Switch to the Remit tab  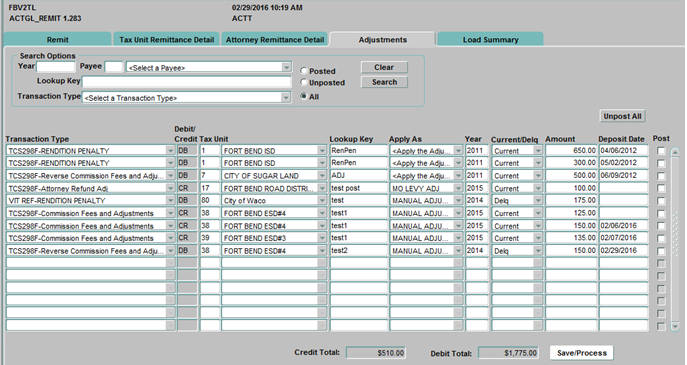(x=57, y=39)
